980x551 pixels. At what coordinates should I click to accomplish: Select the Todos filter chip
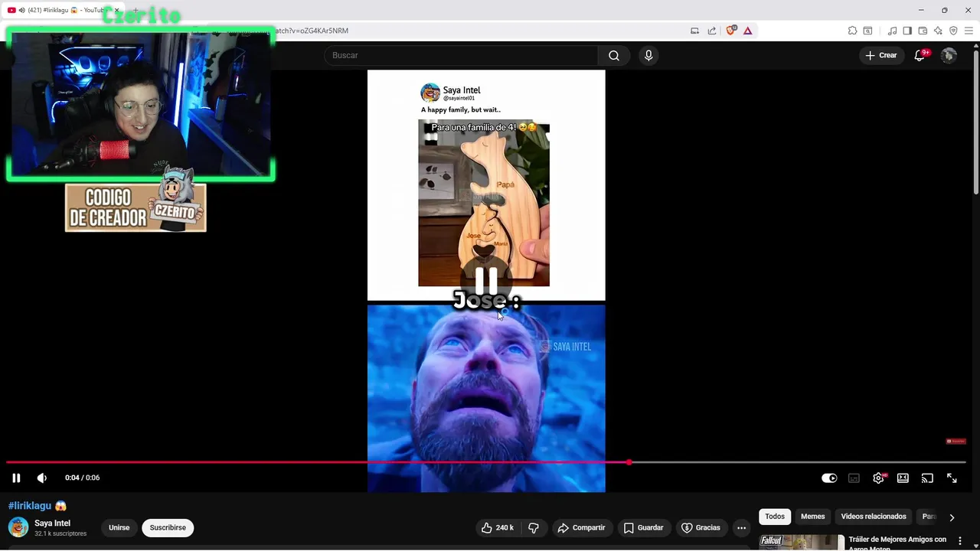(x=775, y=517)
